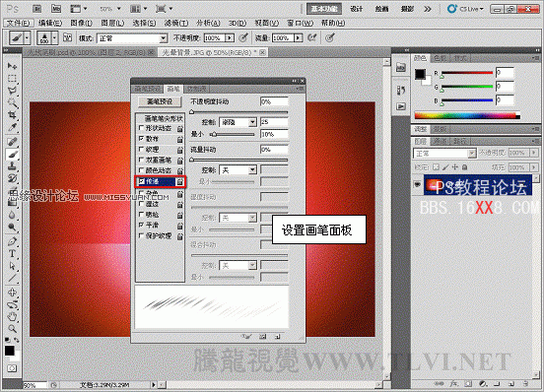Click lock transparent pixels icon

click(x=437, y=167)
